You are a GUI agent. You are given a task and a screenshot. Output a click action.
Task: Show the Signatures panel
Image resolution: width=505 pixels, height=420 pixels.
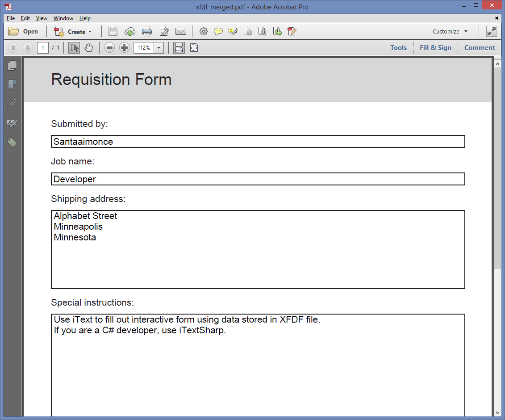click(x=12, y=123)
